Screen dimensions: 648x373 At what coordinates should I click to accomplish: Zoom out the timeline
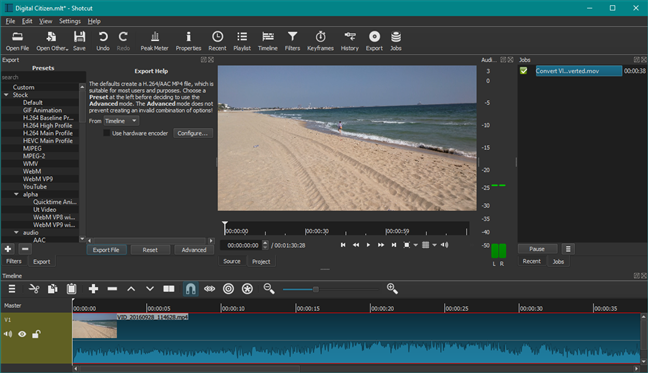[269, 289]
